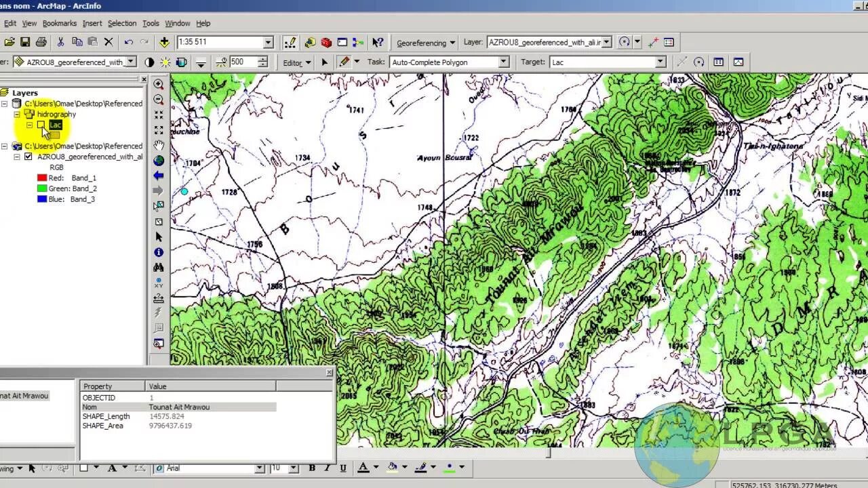This screenshot has height=488, width=868.
Task: Open the View menu
Action: coord(29,23)
